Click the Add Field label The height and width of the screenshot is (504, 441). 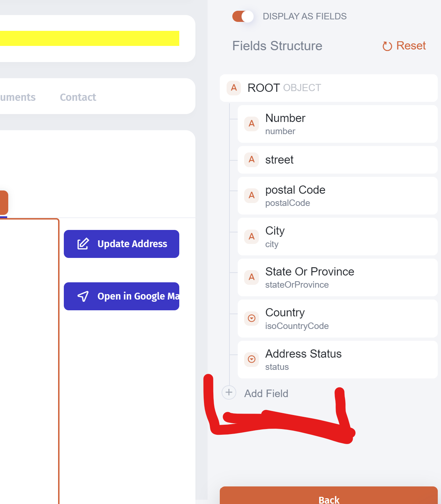[266, 394]
